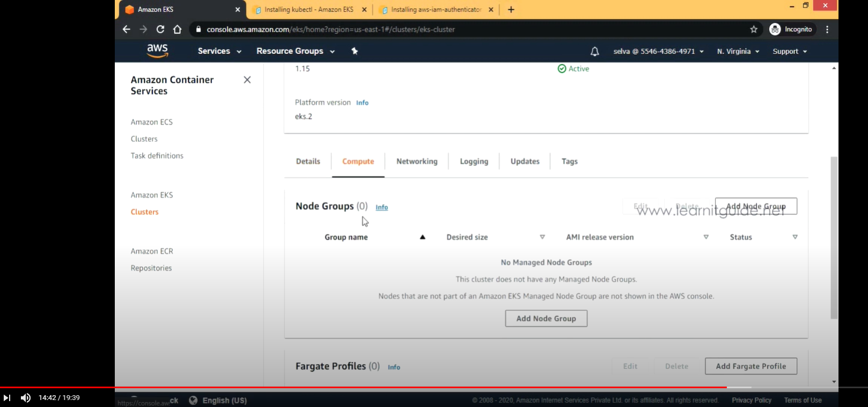Click the video next/skip icon
Image resolution: width=868 pixels, height=407 pixels.
[x=7, y=398]
